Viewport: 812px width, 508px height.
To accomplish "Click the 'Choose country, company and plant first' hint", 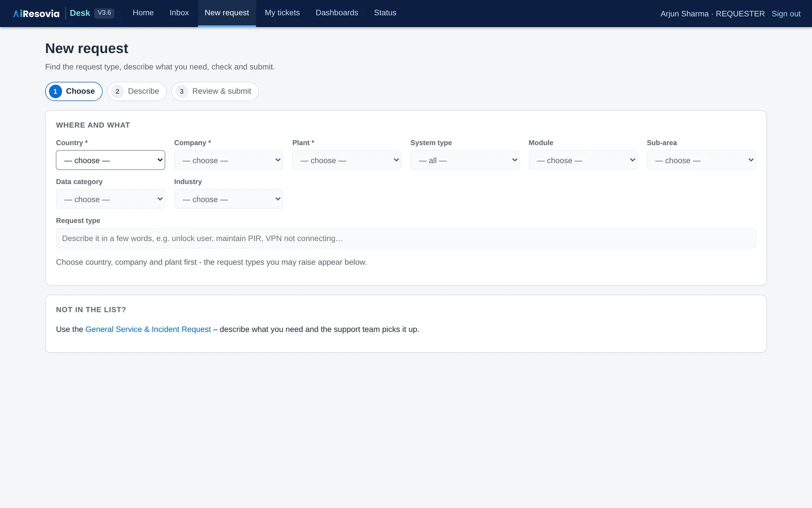I will tap(211, 262).
